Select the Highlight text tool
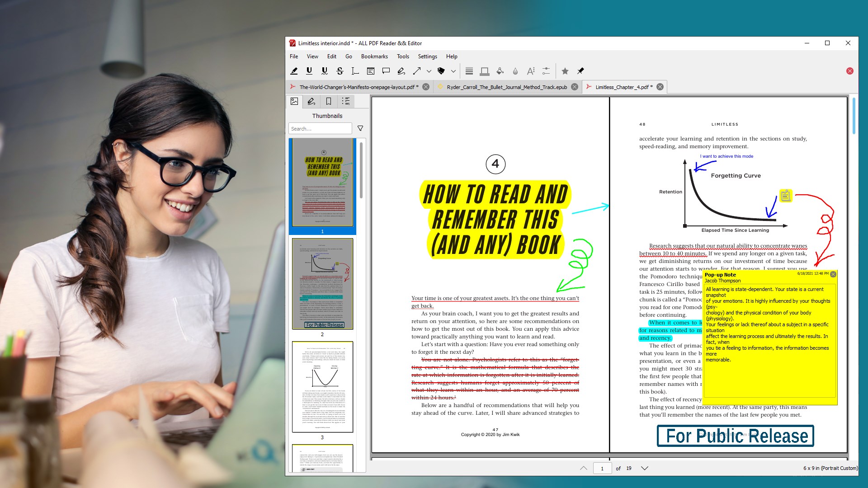The height and width of the screenshot is (488, 868). (294, 71)
